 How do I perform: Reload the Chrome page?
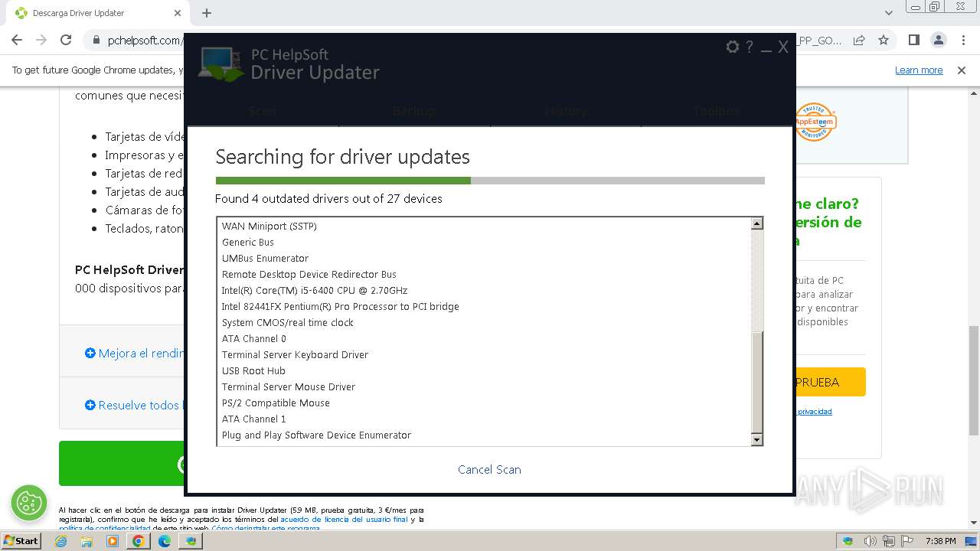66,40
